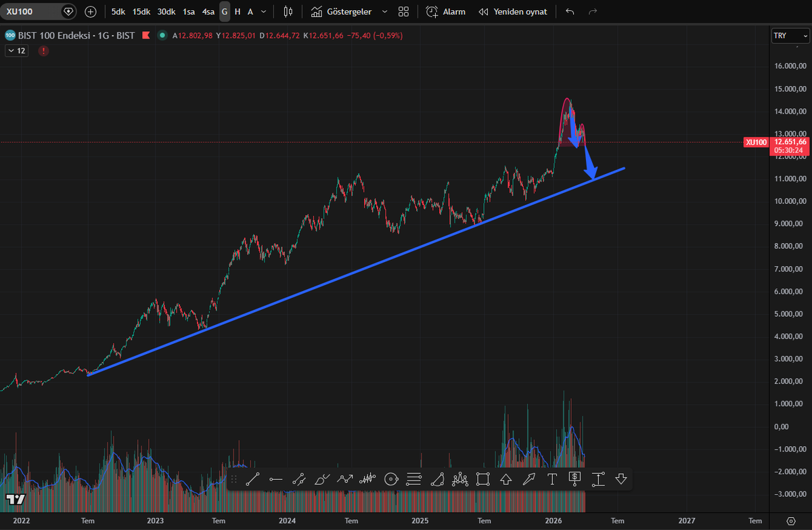Image resolution: width=812 pixels, height=530 pixels.
Task: Click the 2025 label on time axis
Action: pos(420,521)
